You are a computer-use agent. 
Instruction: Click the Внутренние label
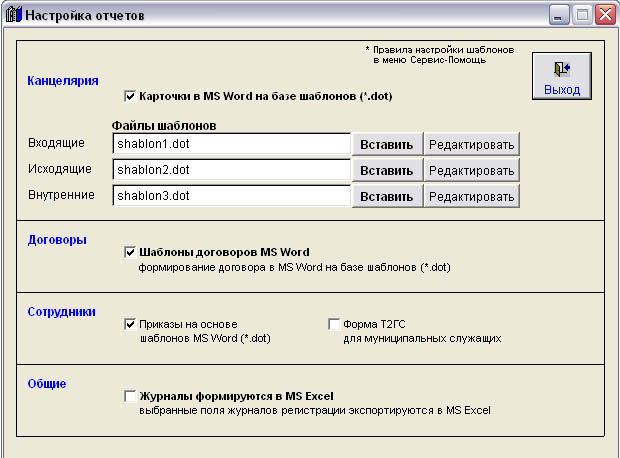pos(61,195)
